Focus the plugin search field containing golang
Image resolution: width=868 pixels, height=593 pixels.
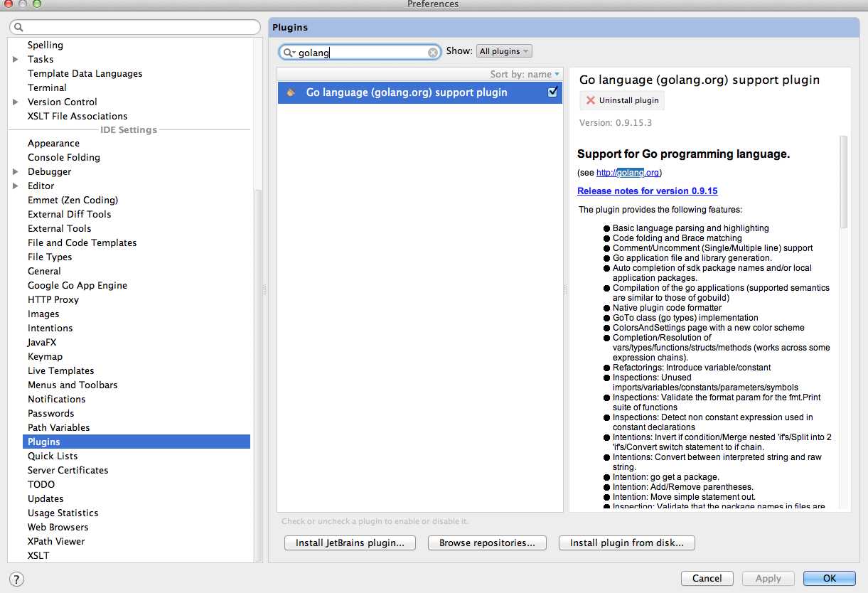(360, 53)
